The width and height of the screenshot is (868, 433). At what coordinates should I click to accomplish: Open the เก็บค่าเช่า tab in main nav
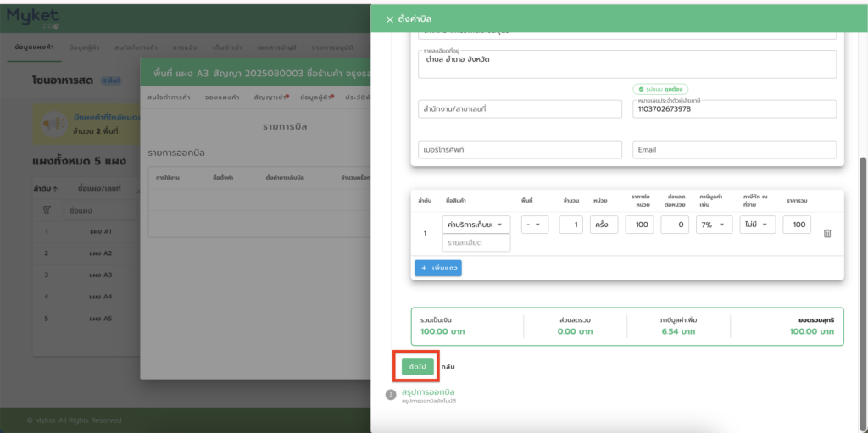click(228, 47)
